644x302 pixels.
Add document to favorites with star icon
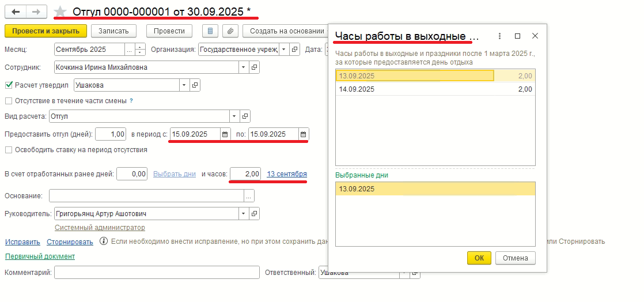pos(60,12)
